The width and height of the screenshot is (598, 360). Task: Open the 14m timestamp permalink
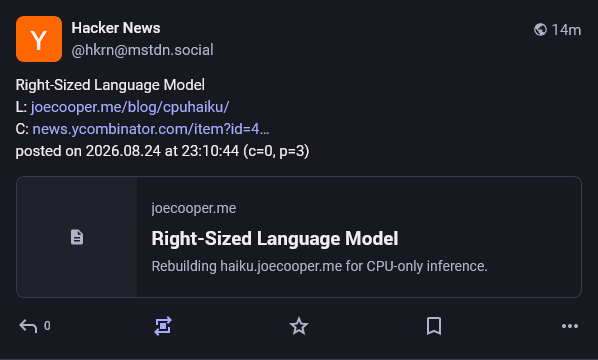pos(566,30)
